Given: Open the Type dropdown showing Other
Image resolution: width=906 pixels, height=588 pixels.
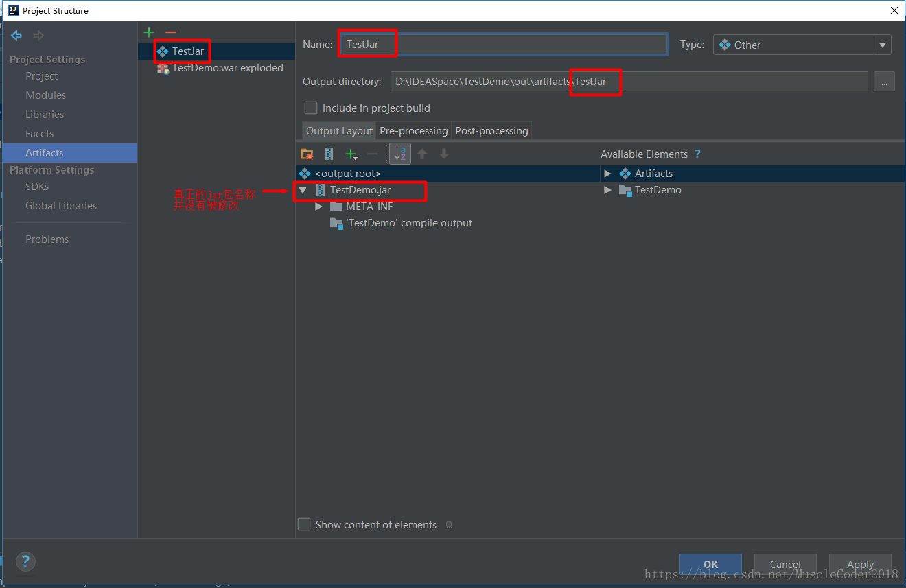Looking at the screenshot, I should pos(802,45).
